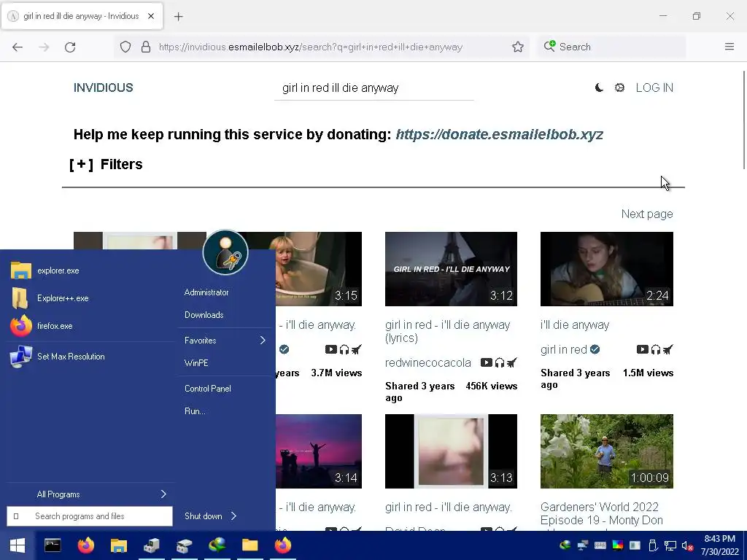
Task: Focus the Invidious search query field
Action: 374,88
